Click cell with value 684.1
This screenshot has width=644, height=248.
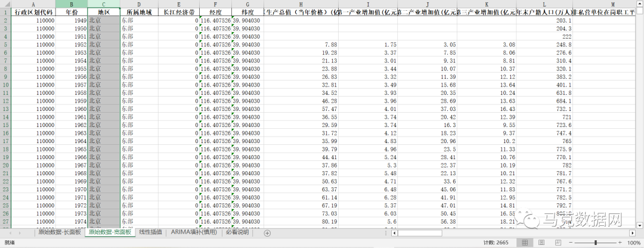[x=544, y=101]
